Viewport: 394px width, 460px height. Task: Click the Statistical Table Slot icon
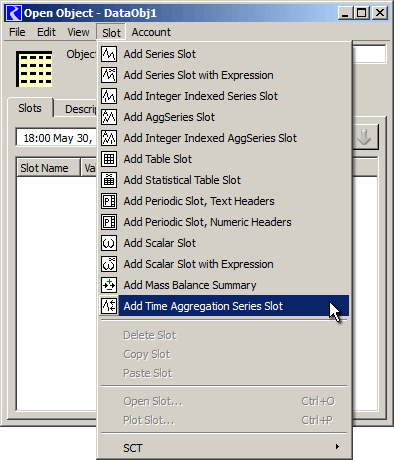tap(109, 180)
